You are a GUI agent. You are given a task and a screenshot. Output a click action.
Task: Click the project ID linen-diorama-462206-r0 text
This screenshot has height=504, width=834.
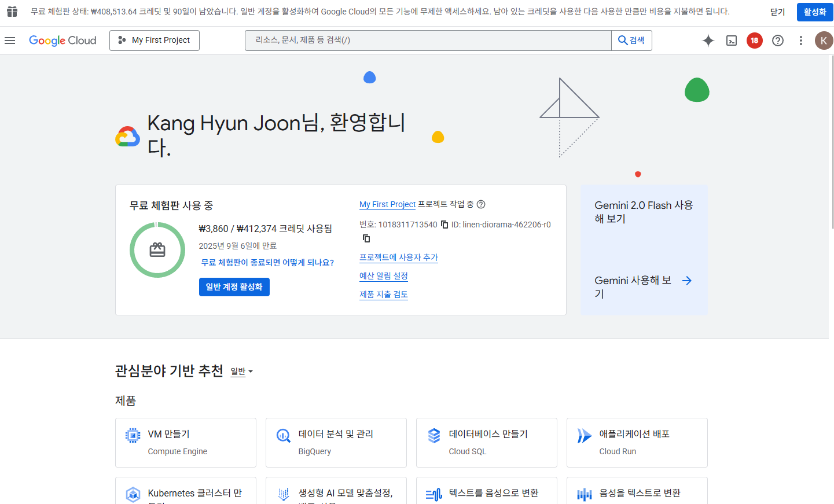(x=506, y=225)
